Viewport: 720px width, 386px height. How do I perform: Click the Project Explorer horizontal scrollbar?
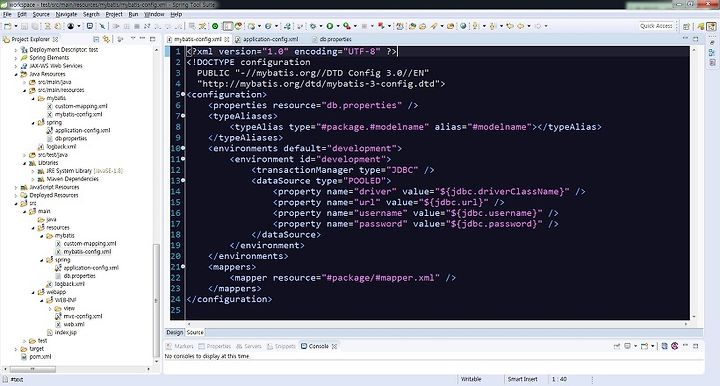pos(33,369)
